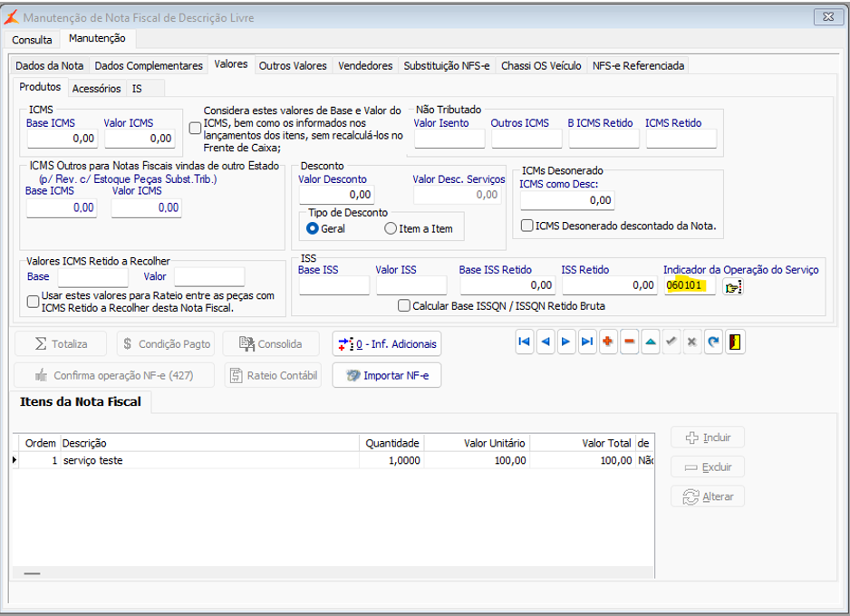Click the exit door icon
The height and width of the screenshot is (616, 850).
pyautogui.click(x=735, y=342)
